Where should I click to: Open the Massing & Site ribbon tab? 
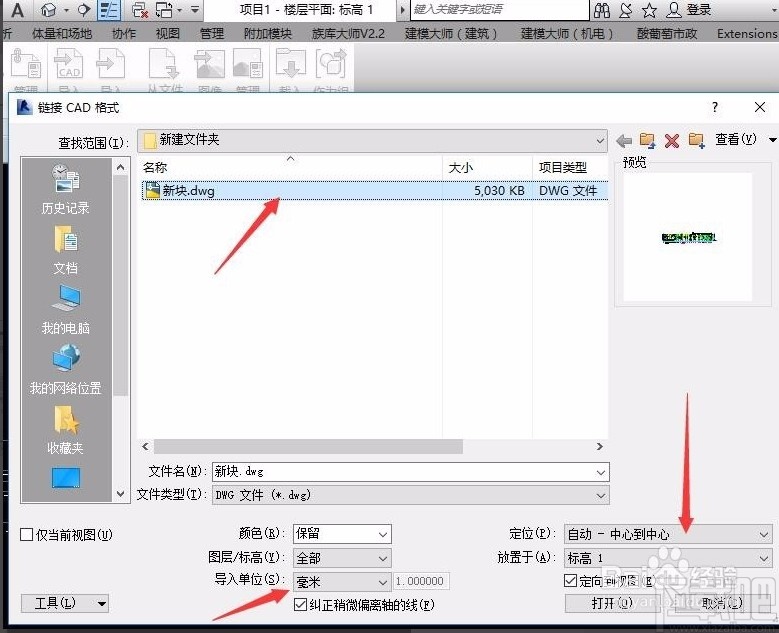click(x=62, y=34)
